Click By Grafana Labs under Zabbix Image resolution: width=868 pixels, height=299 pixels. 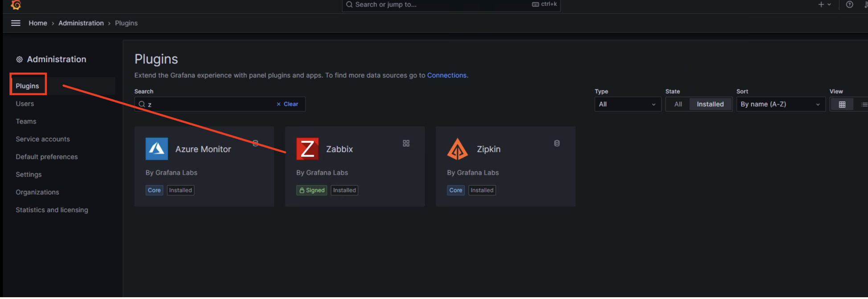[322, 173]
